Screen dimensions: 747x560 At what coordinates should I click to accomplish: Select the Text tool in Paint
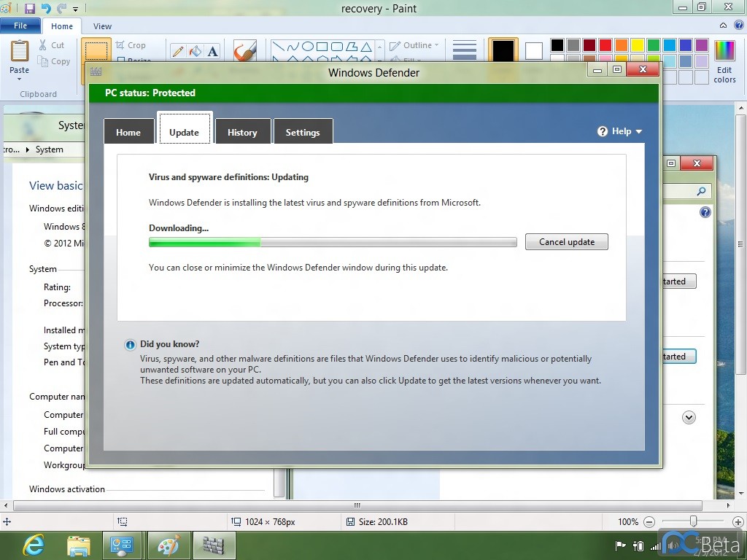click(212, 51)
